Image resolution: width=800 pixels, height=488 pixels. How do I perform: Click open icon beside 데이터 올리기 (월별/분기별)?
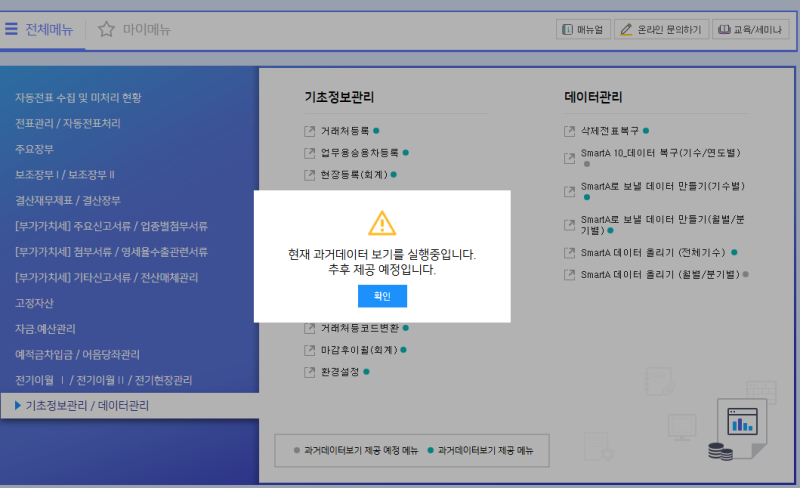569,275
